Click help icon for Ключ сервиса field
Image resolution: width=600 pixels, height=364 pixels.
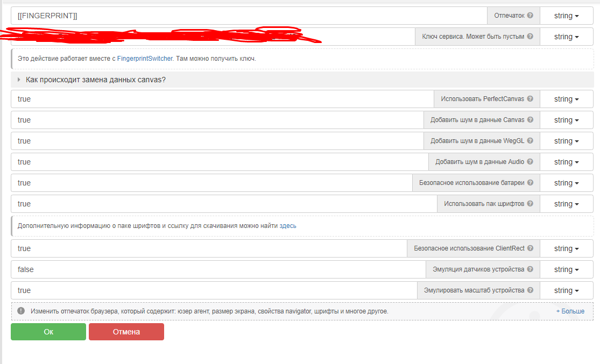(x=530, y=37)
